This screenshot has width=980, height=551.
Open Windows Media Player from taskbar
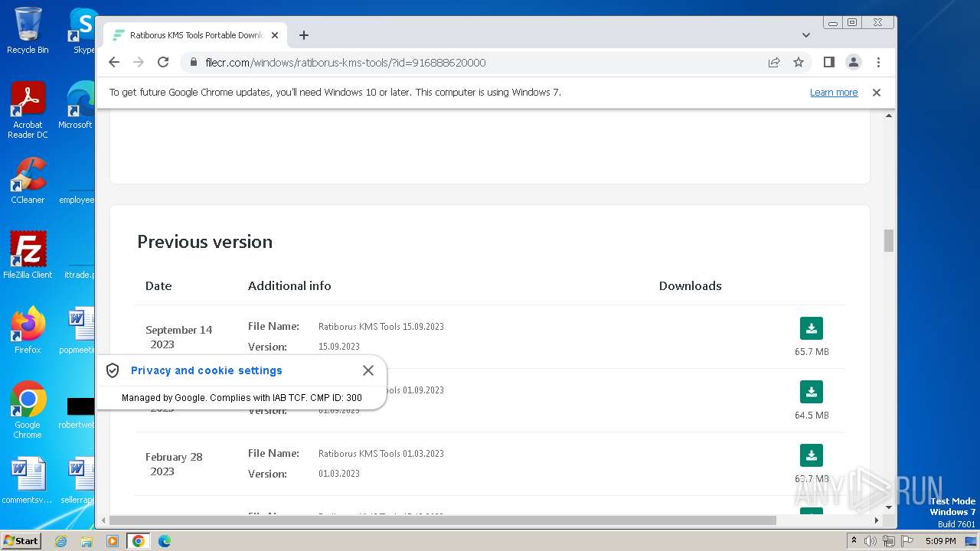(113, 541)
